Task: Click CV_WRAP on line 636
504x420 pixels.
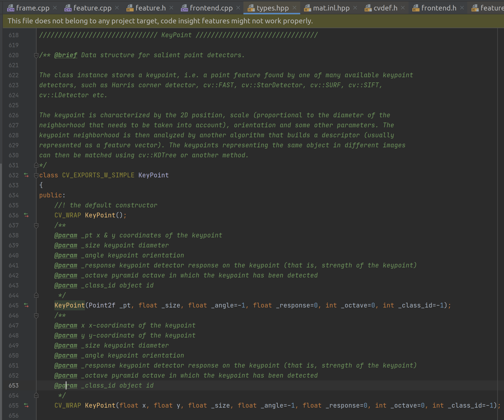Action: pos(68,215)
